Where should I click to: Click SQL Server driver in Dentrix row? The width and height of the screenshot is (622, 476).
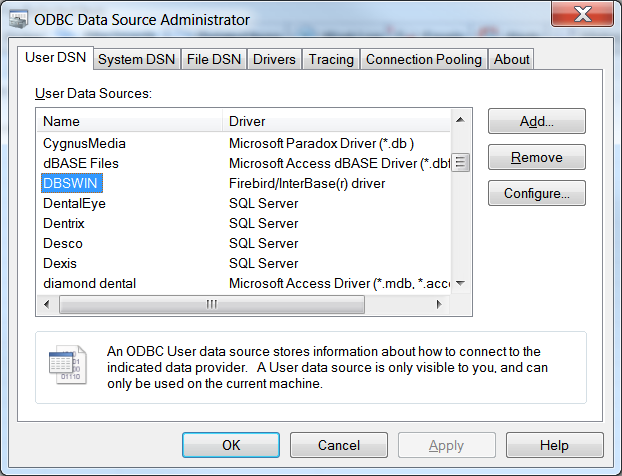coord(263,223)
